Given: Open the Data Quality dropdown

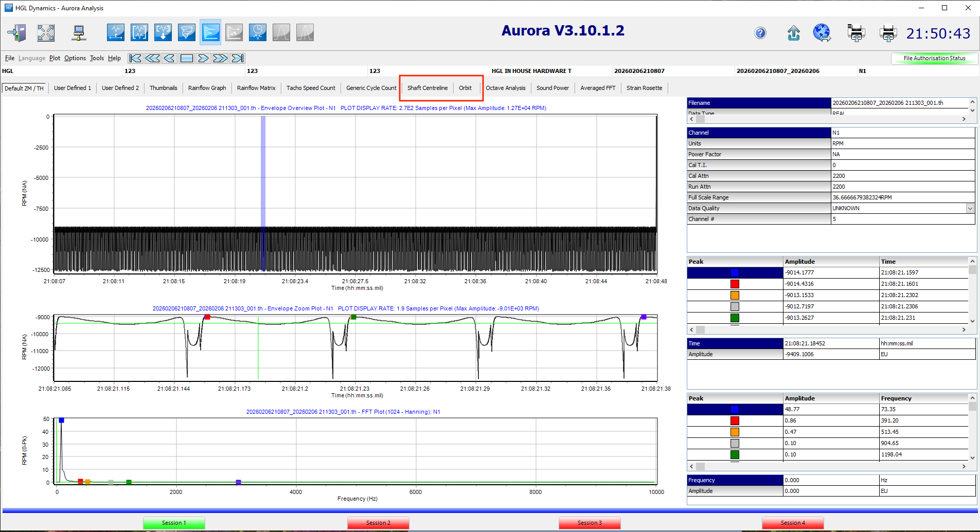Looking at the screenshot, I should click(x=970, y=208).
